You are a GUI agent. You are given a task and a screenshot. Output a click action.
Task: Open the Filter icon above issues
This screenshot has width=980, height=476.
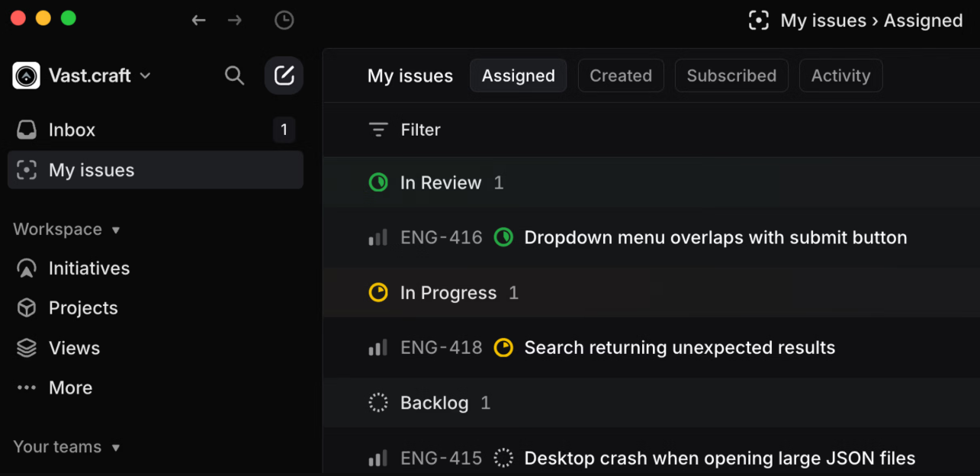pyautogui.click(x=378, y=129)
